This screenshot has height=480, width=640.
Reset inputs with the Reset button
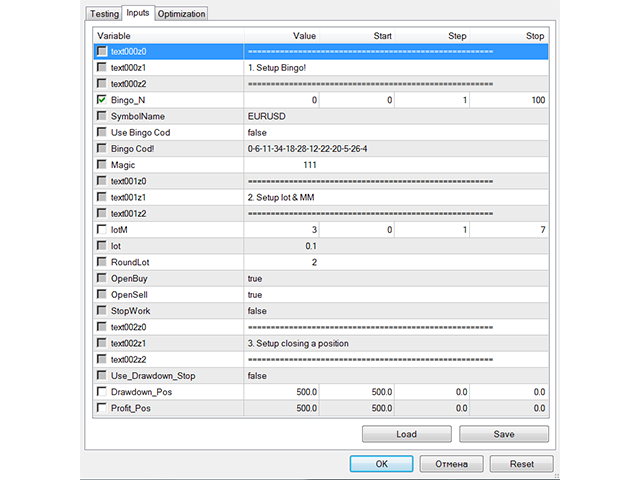tap(521, 464)
